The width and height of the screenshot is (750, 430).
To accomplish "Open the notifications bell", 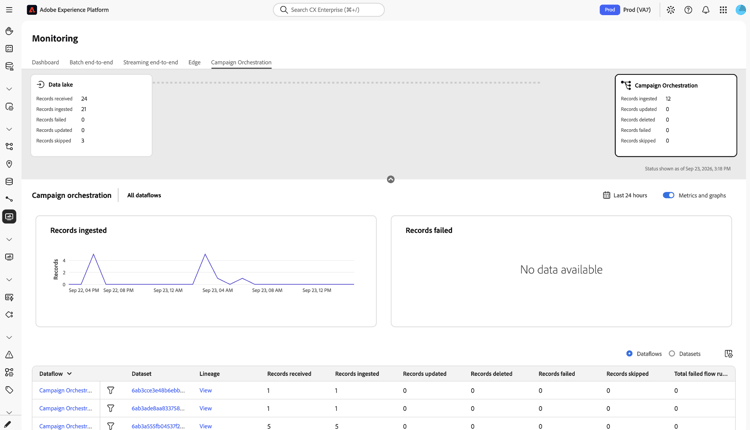I will [x=706, y=10].
